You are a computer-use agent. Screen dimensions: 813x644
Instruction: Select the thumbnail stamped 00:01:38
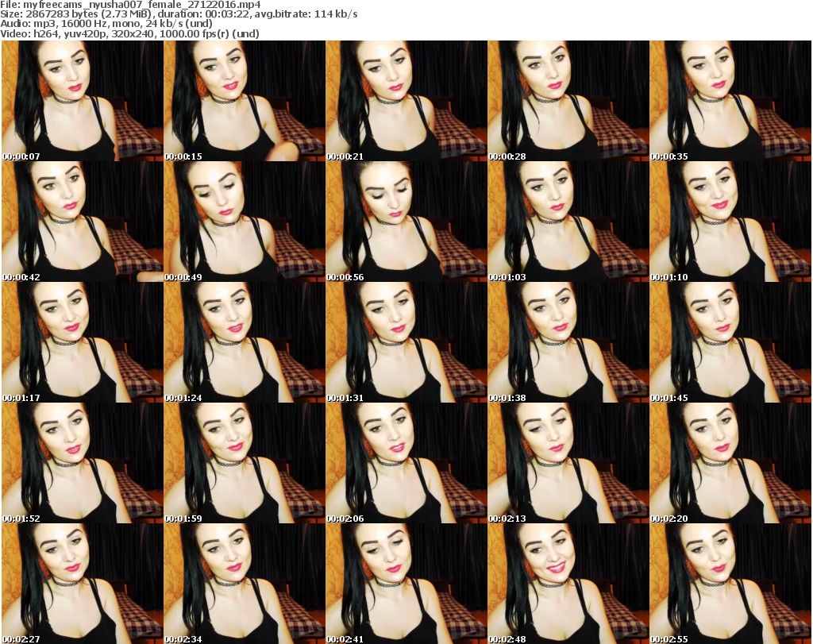point(568,342)
